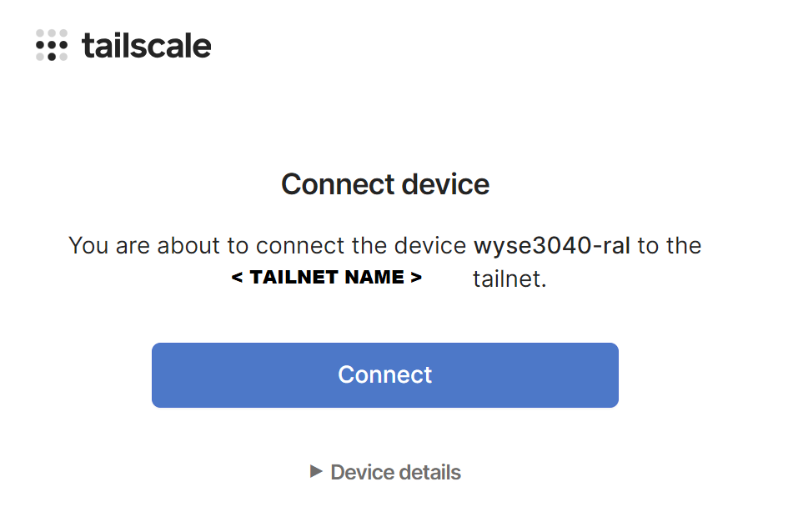Click the Tailscale dot-grid logo icon

[52, 45]
